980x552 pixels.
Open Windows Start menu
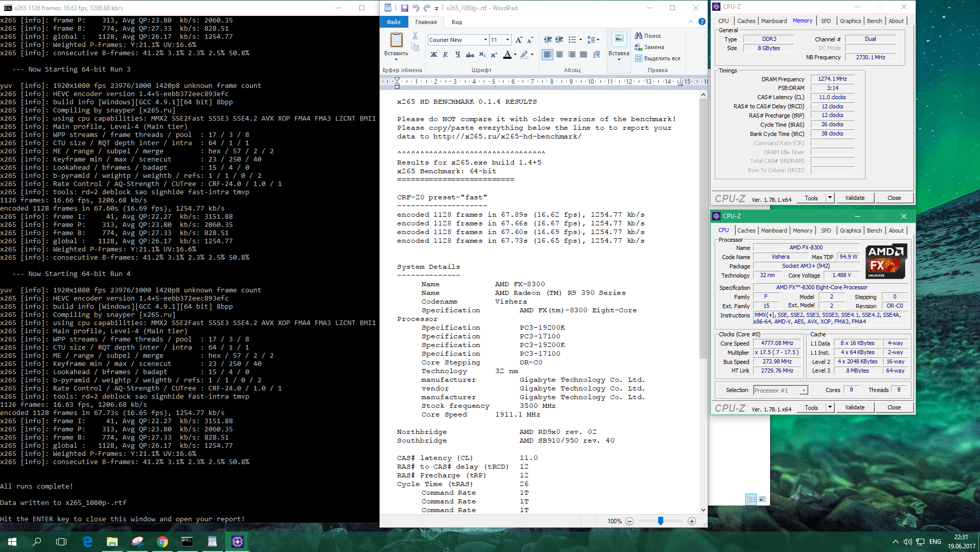tap(12, 542)
